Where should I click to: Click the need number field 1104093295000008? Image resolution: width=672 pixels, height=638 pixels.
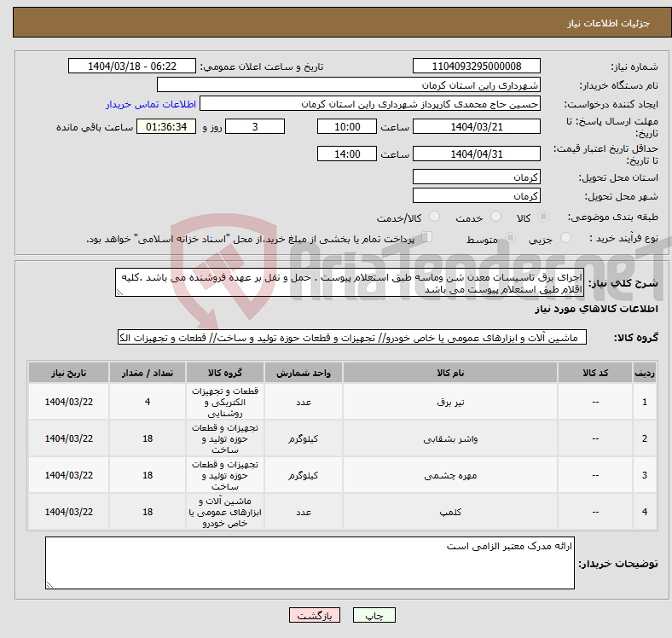(x=476, y=67)
